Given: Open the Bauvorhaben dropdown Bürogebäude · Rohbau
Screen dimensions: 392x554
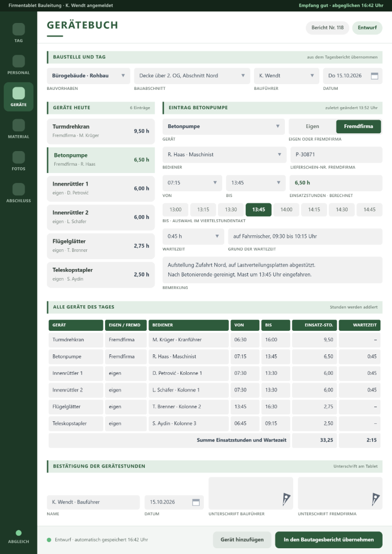Looking at the screenshot, I should (x=88, y=76).
